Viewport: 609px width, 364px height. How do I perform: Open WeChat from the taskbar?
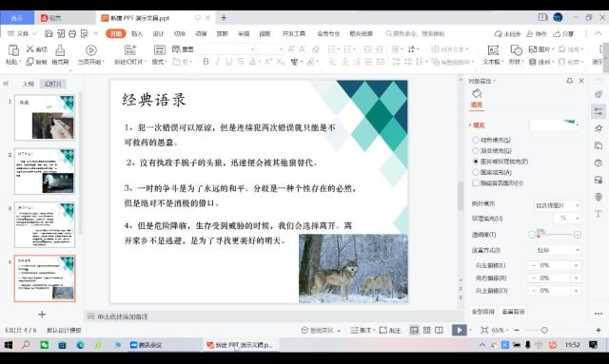45,344
